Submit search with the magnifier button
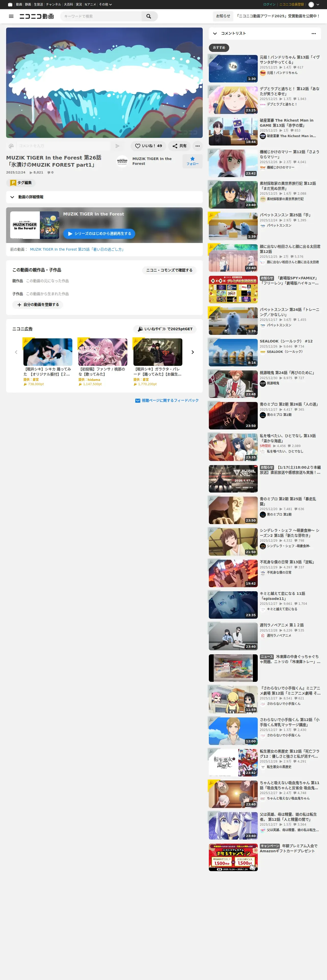The height and width of the screenshot is (980, 327). pyautogui.click(x=149, y=16)
